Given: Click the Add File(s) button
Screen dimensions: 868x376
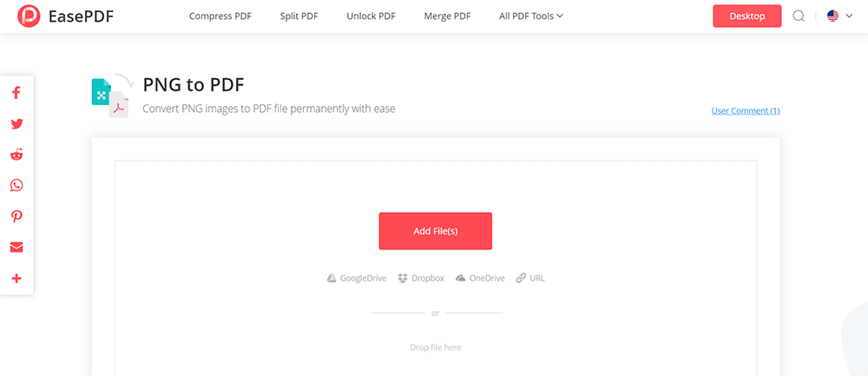Looking at the screenshot, I should click(435, 231).
